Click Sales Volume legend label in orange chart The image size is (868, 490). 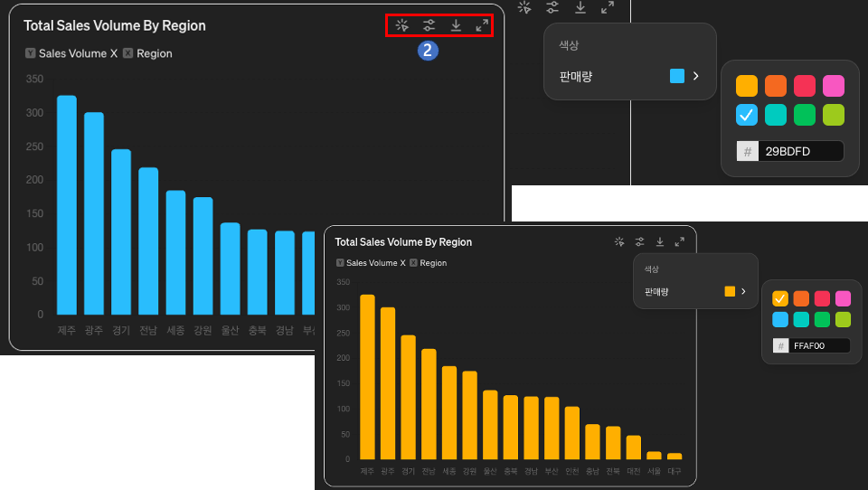point(372,263)
